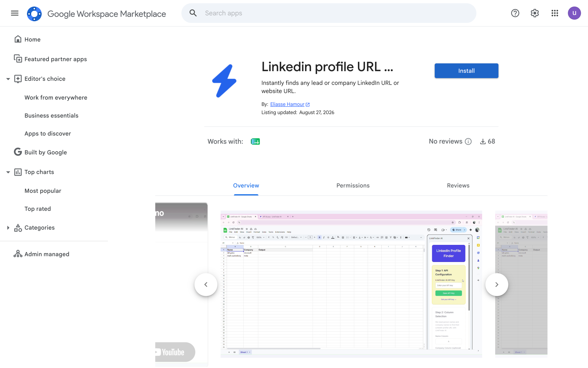The width and height of the screenshot is (588, 368).
Task: Switch to the Reviews tab
Action: click(x=458, y=186)
